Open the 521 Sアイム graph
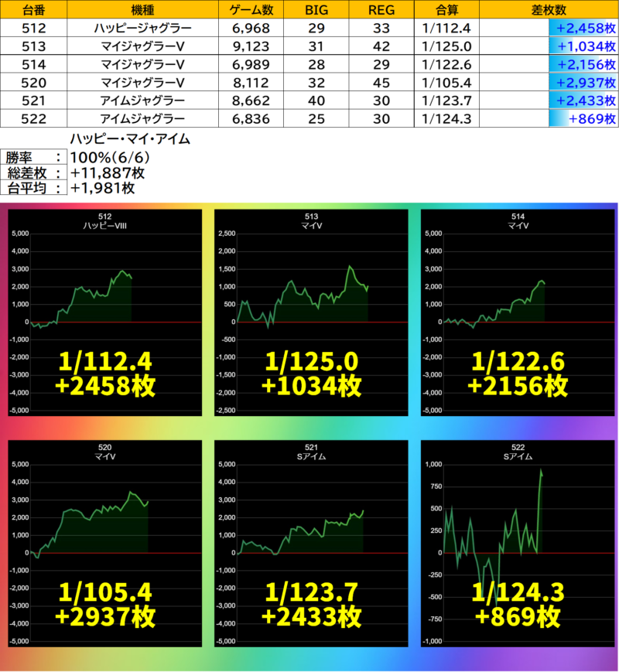 pyautogui.click(x=311, y=544)
